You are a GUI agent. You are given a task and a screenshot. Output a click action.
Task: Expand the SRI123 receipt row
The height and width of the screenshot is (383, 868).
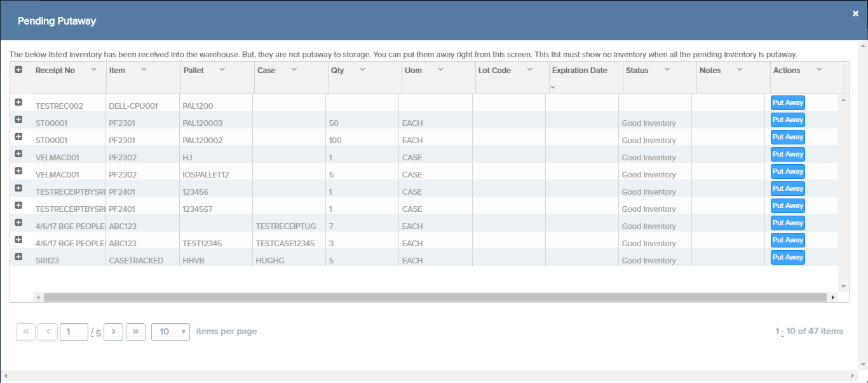[18, 256]
